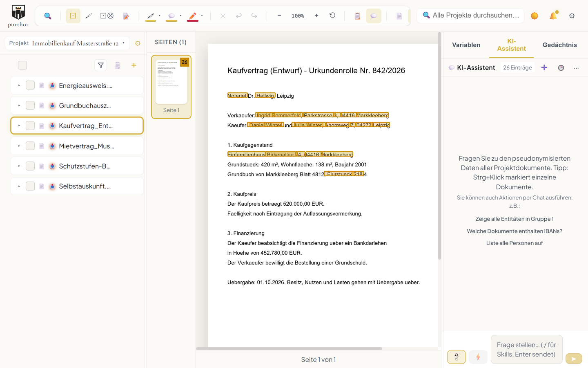This screenshot has width=588, height=368.
Task: Expand the Grundbuchausz tree item
Action: [x=19, y=105]
